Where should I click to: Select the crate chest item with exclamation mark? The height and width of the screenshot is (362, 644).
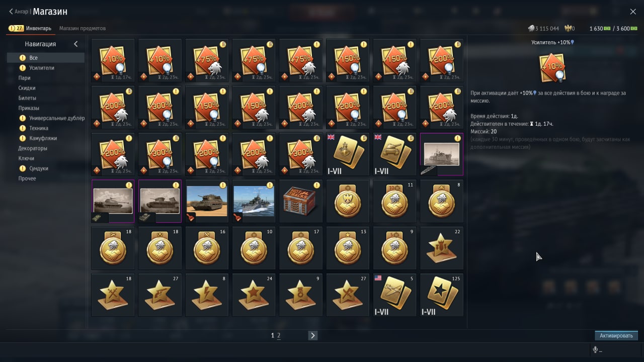[301, 201]
